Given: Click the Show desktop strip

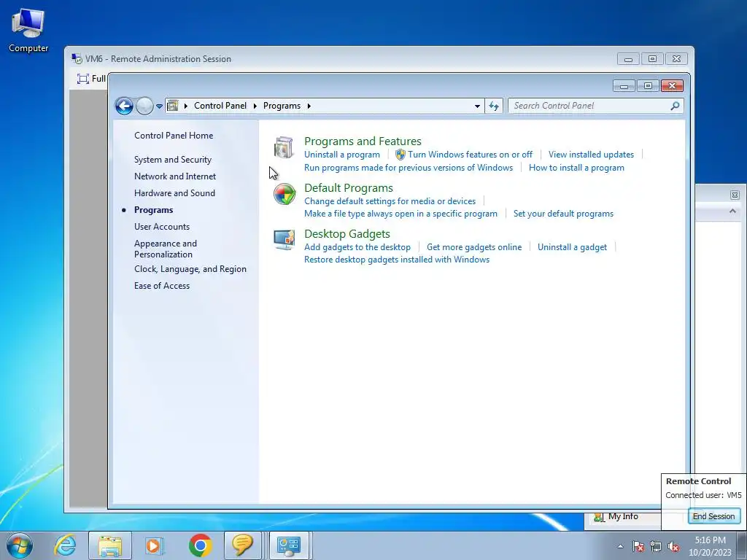Looking at the screenshot, I should pos(742,545).
